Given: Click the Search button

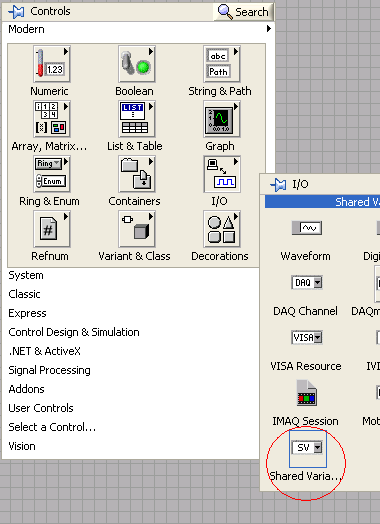Looking at the screenshot, I should 243,12.
